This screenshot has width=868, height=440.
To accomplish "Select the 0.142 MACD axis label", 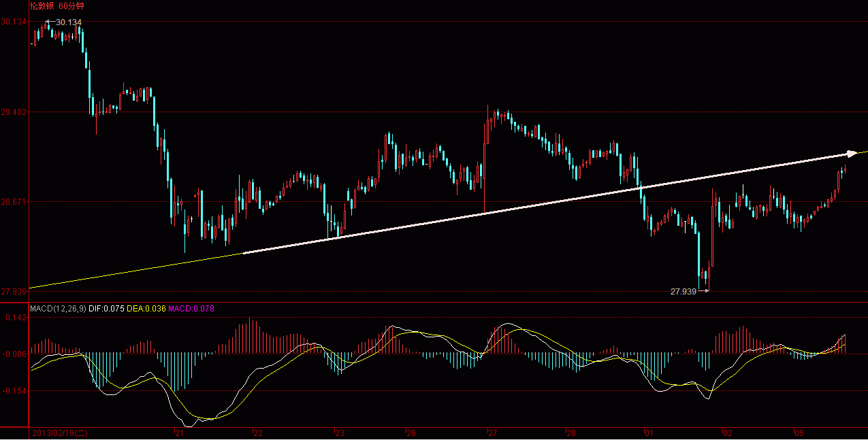I will (x=15, y=318).
